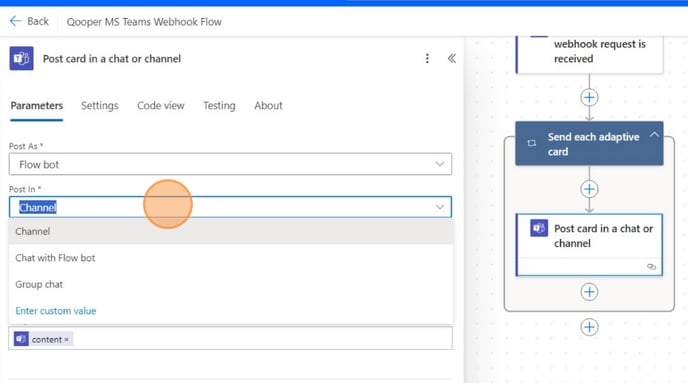Click the Back arrow icon
Viewport: 688px width, 383px height.
15,21
